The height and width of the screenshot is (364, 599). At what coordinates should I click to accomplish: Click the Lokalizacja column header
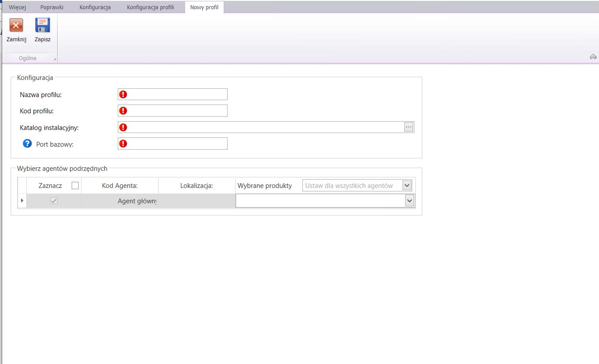click(197, 186)
